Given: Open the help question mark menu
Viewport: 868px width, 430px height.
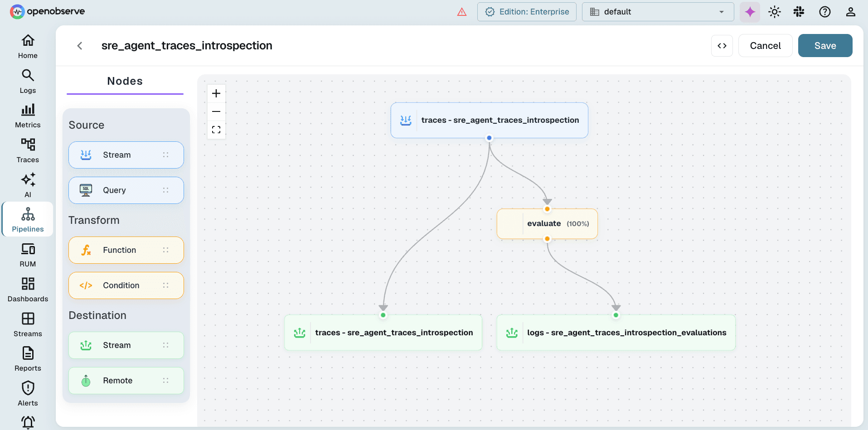Looking at the screenshot, I should point(825,12).
